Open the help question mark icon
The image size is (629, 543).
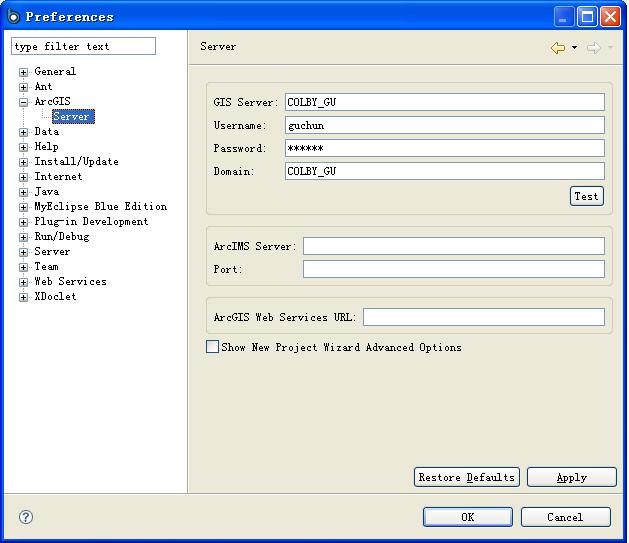pos(26,517)
